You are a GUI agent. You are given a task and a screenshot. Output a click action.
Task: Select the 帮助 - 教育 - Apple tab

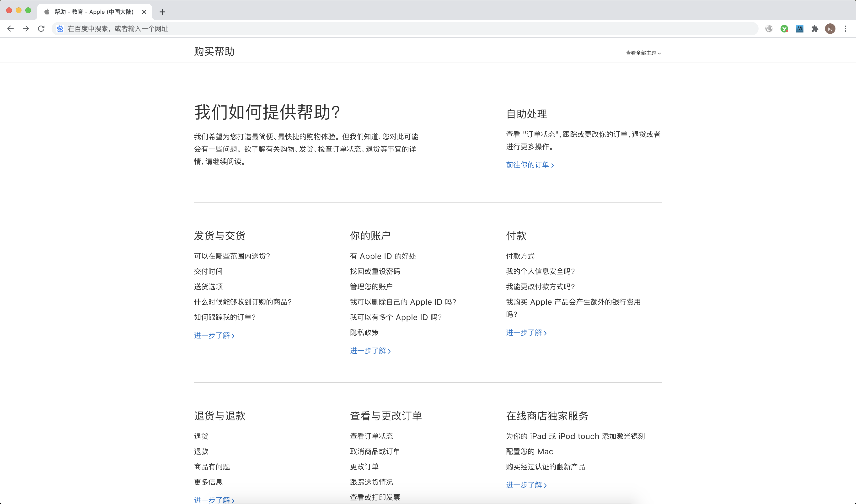pyautogui.click(x=94, y=12)
